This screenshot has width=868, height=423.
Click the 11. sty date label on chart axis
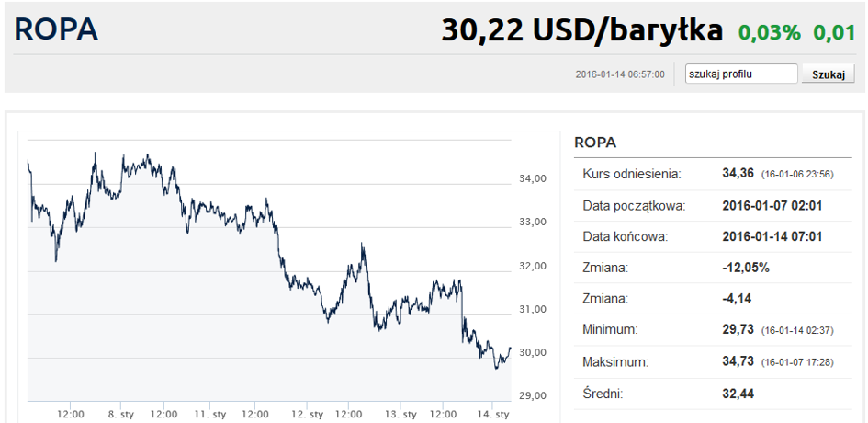(212, 415)
